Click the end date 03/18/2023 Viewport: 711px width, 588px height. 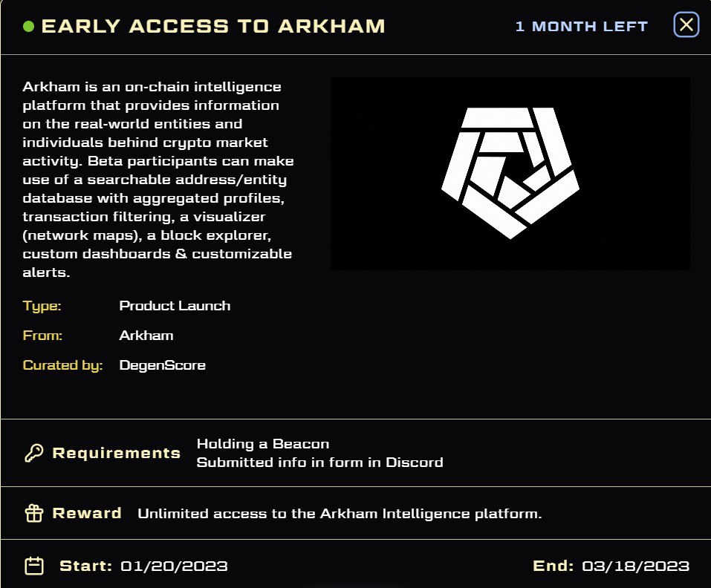coord(634,566)
